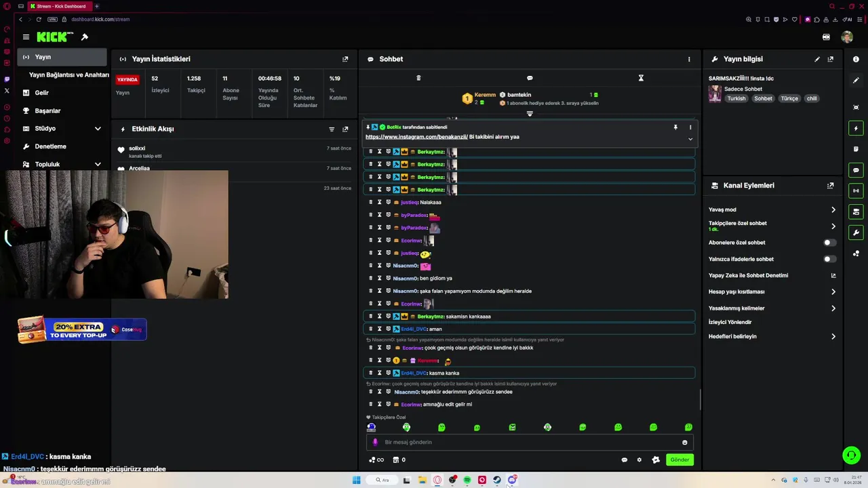
Task: Edit stream info pencil in Yayın bilgisi
Action: (x=817, y=59)
